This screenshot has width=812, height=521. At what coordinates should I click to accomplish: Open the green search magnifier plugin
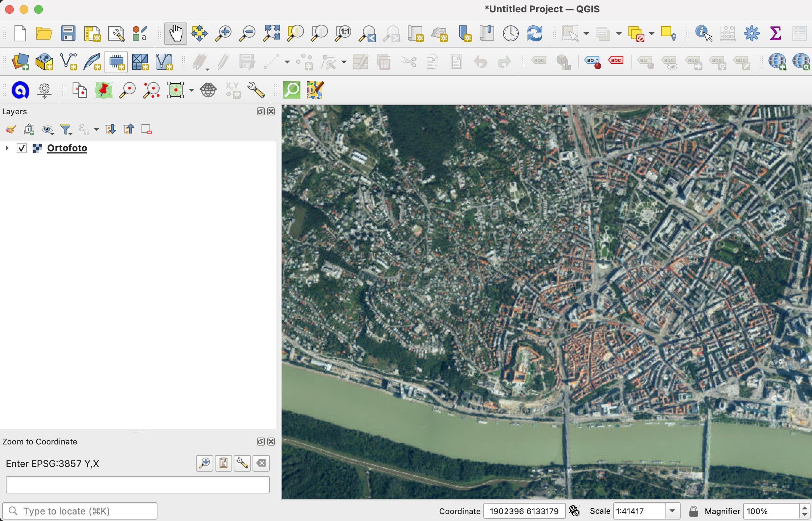(292, 90)
